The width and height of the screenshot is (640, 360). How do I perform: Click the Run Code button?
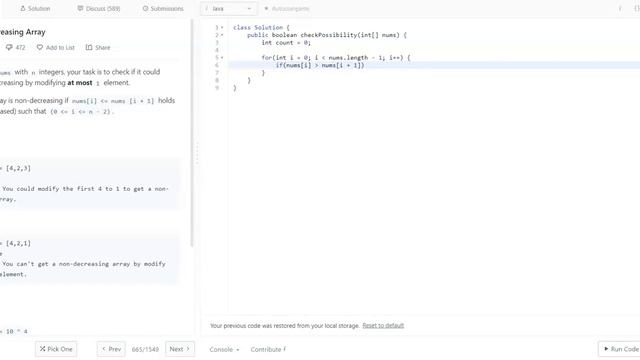click(620, 349)
